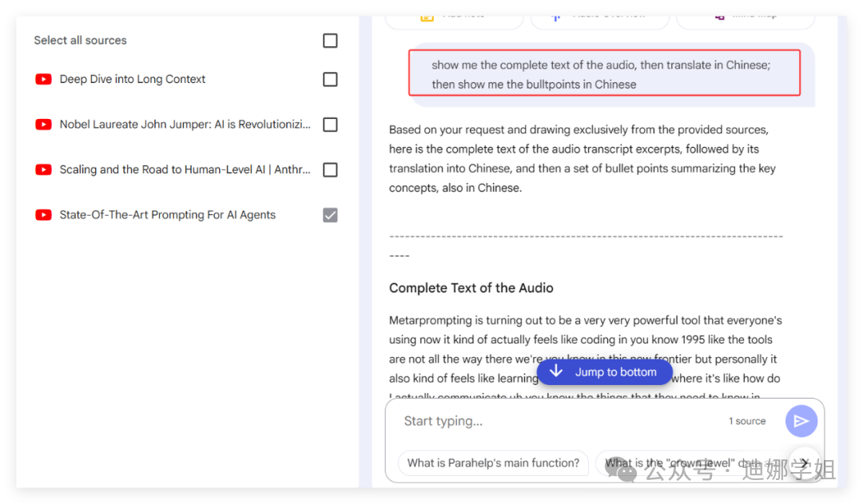The width and height of the screenshot is (863, 504).
Task: Click the user prompt message about audio text
Action: point(604,73)
